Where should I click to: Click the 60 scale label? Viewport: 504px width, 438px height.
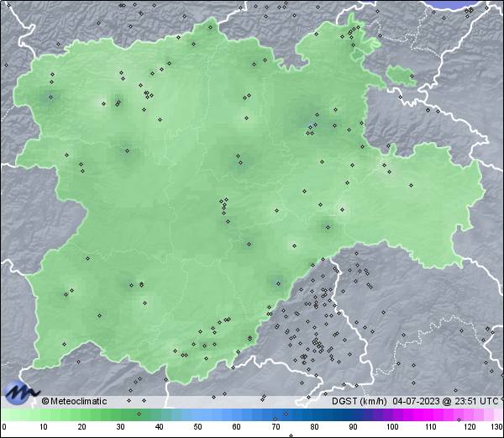pos(237,427)
